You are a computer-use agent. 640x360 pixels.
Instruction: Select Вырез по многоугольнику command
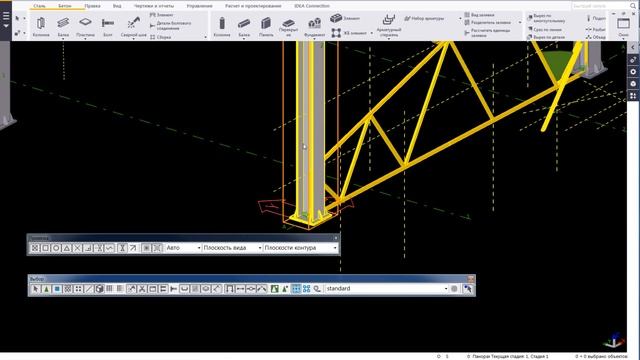[x=546, y=18]
